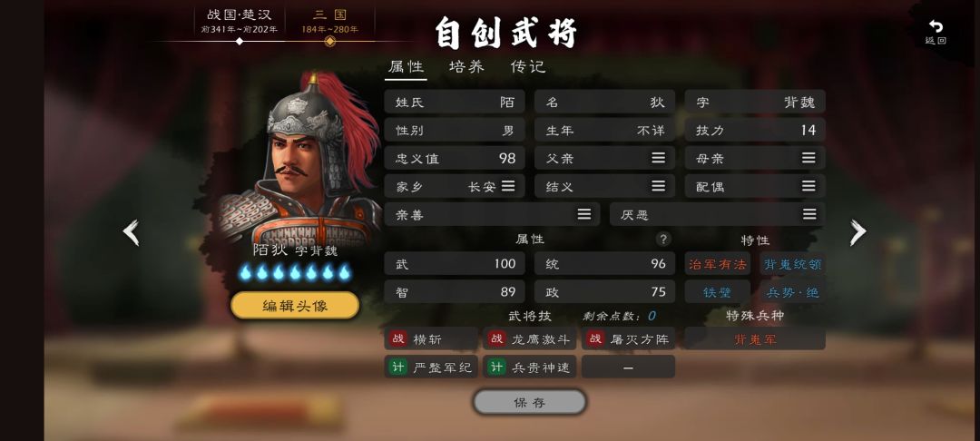Select the 三国 era on timeline

[x=330, y=21]
